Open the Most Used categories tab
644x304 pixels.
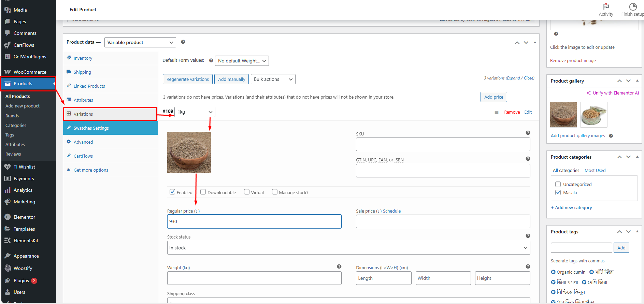click(x=595, y=170)
